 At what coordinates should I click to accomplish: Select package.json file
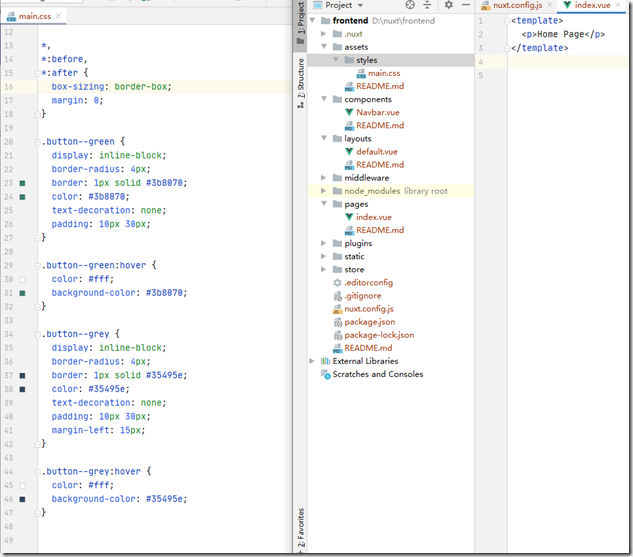coord(370,322)
